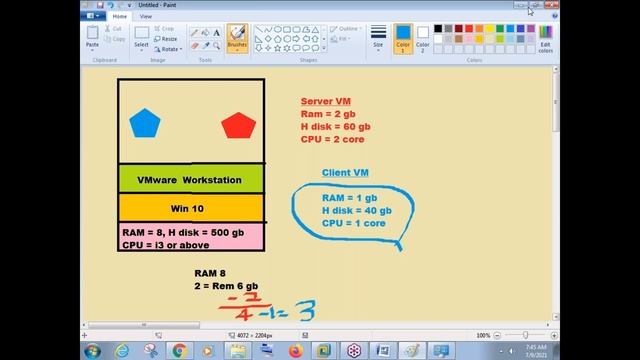This screenshot has height=360, width=640.
Task: Switch to the Home ribbon tab
Action: [120, 16]
